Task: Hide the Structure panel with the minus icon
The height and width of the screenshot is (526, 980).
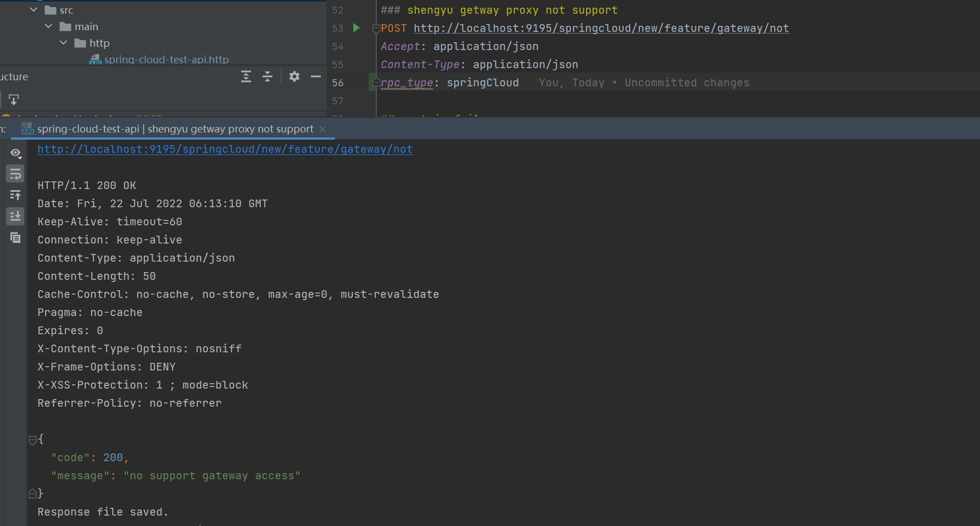Action: pos(315,76)
